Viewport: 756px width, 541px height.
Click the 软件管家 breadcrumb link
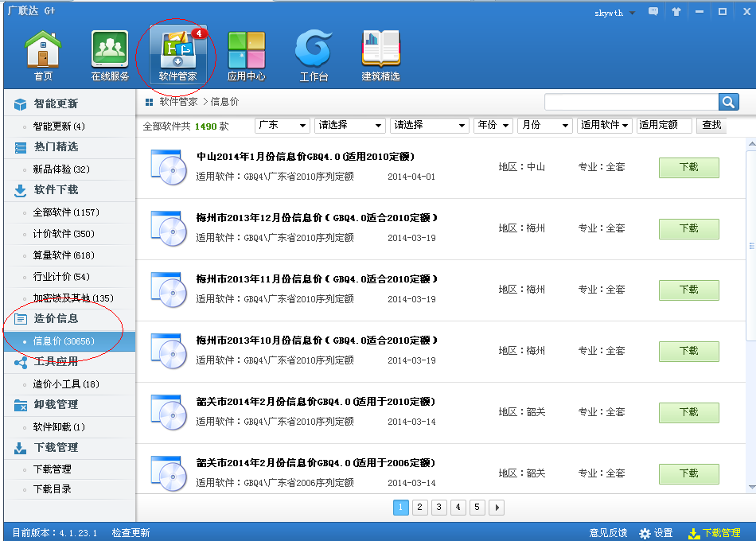[x=178, y=102]
